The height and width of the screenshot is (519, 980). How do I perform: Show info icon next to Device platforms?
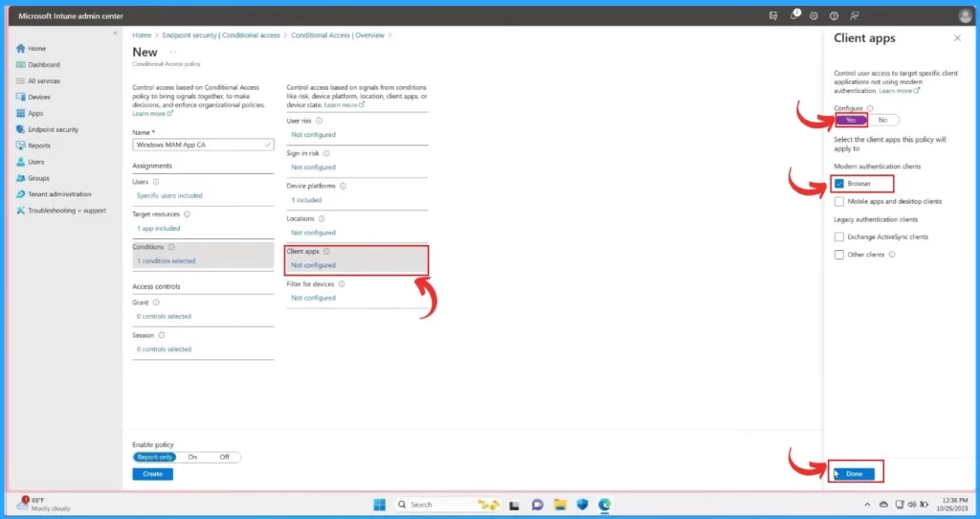pyautogui.click(x=343, y=186)
